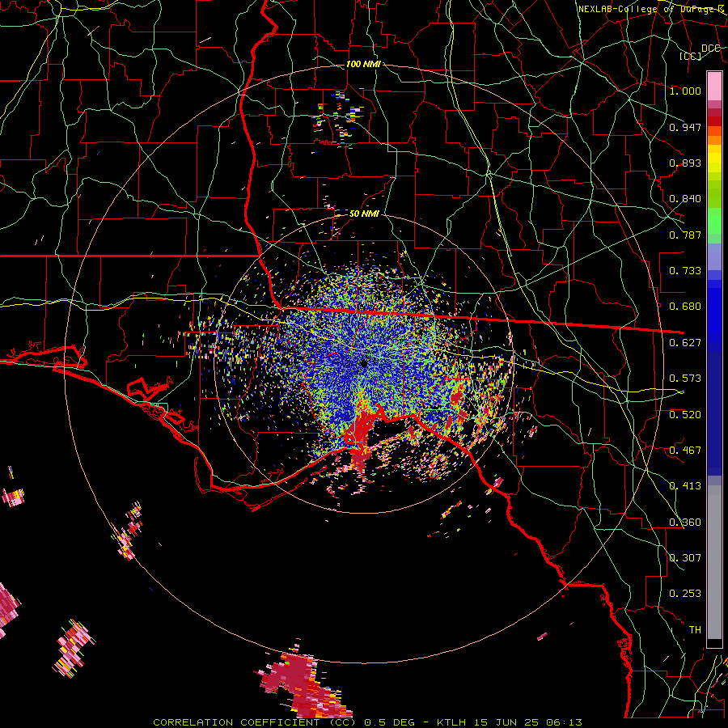
Task: Click the [CC] label above the color scale
Action: [x=690, y=56]
